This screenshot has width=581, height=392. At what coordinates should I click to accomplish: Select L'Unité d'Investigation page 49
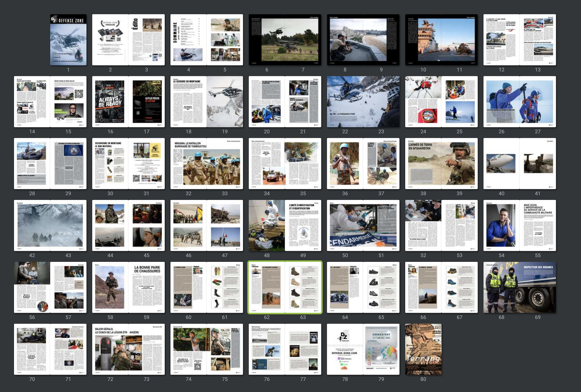(303, 225)
